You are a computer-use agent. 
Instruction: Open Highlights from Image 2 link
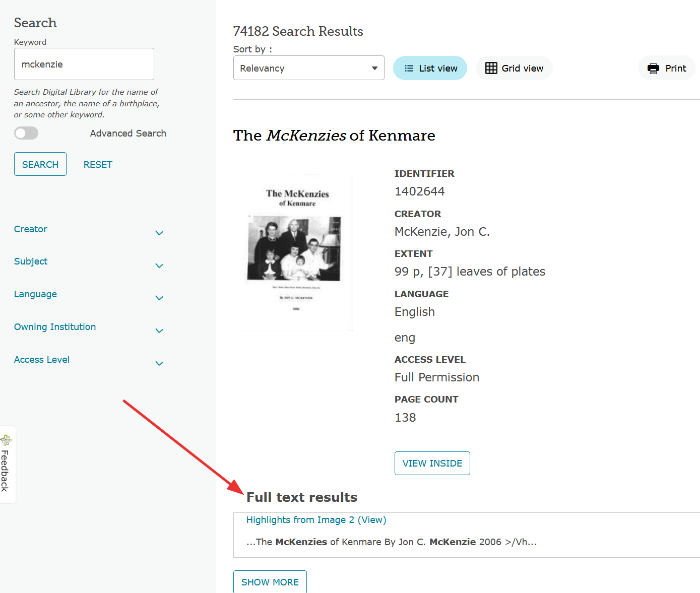click(x=316, y=520)
